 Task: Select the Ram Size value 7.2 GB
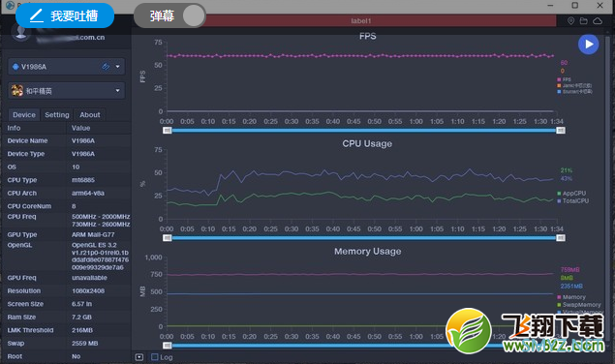point(81,317)
